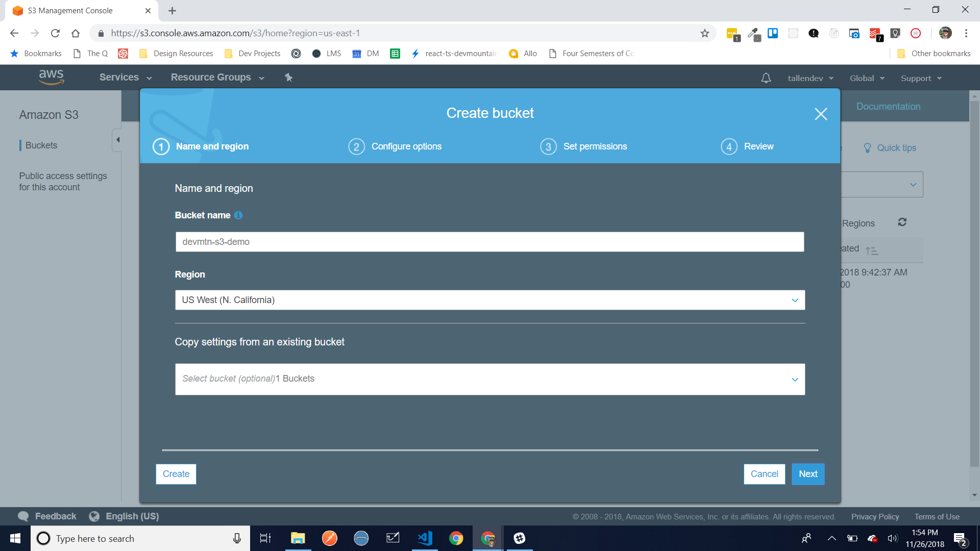
Task: Click the AWS logo home icon
Action: coord(51,77)
